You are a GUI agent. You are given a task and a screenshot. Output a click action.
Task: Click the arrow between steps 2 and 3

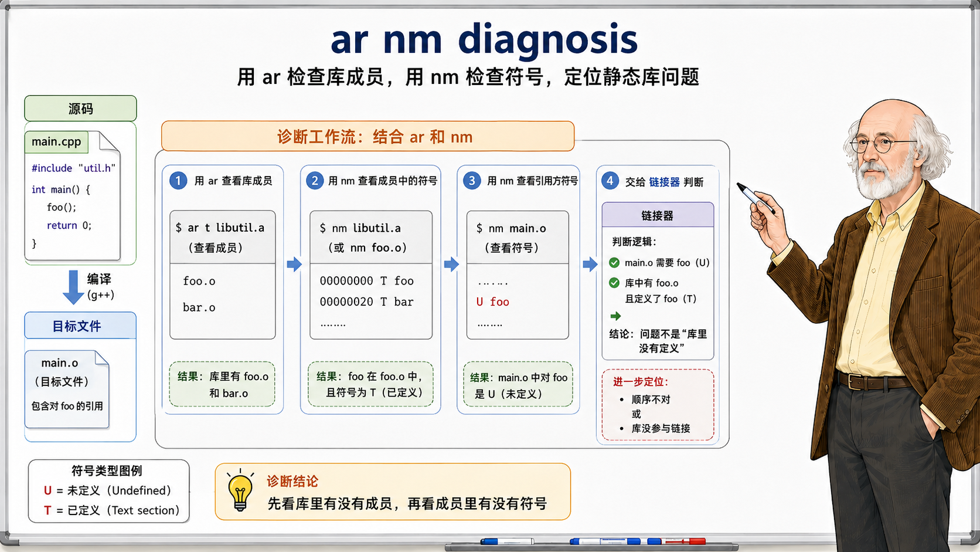click(x=451, y=264)
